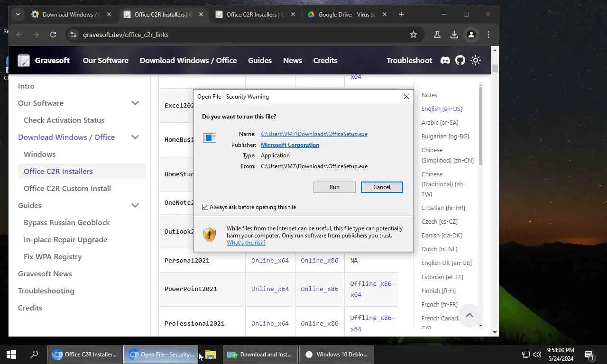Open a new browser tab
The height and width of the screenshot is (364, 607).
401,14
